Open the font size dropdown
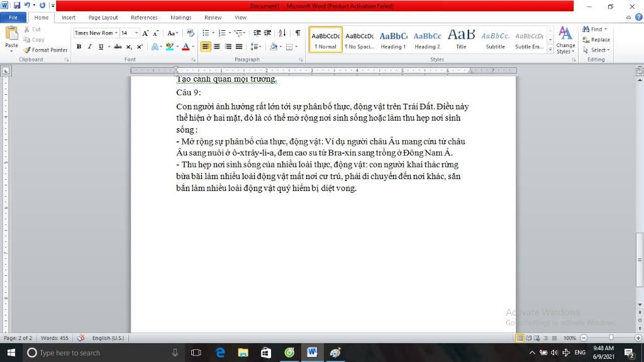Screen dimensions: 644x362 pyautogui.click(x=136, y=33)
